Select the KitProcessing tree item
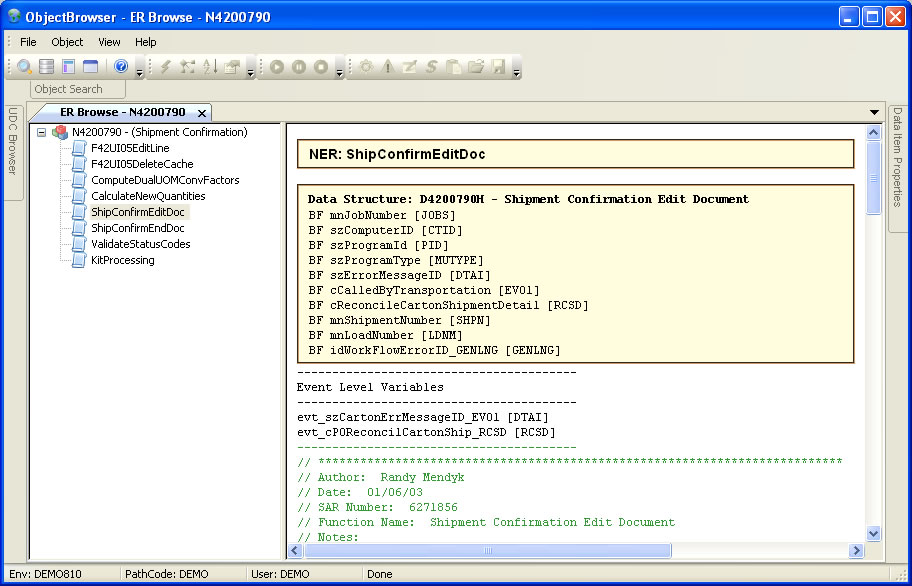Viewport: 912px width, 586px height. pos(122,260)
